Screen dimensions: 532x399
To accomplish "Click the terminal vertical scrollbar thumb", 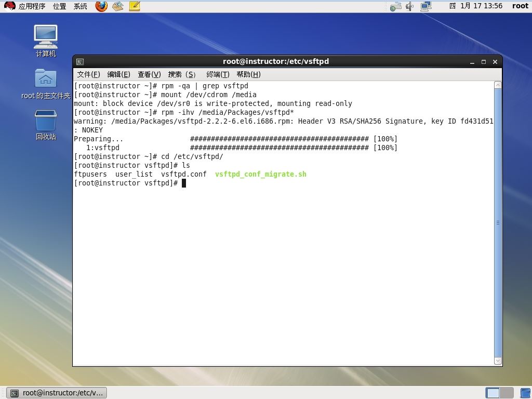I will [498, 222].
